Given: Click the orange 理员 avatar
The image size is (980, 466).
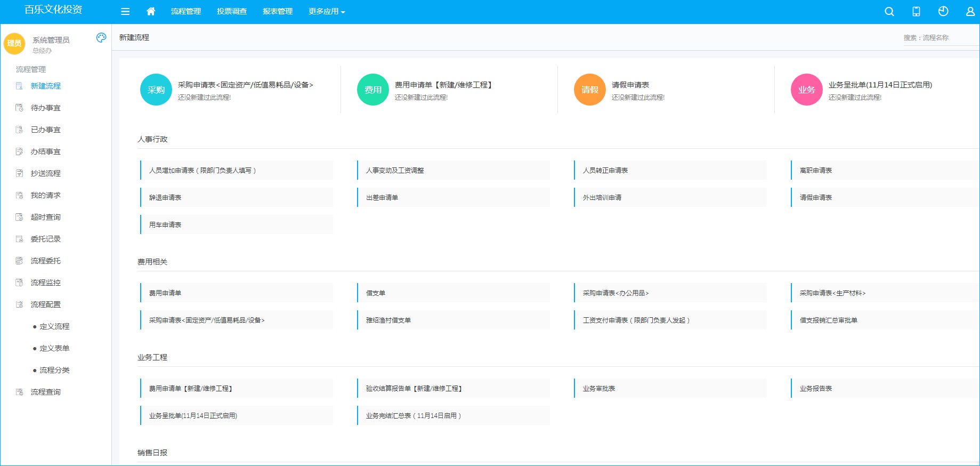Looking at the screenshot, I should 14,43.
